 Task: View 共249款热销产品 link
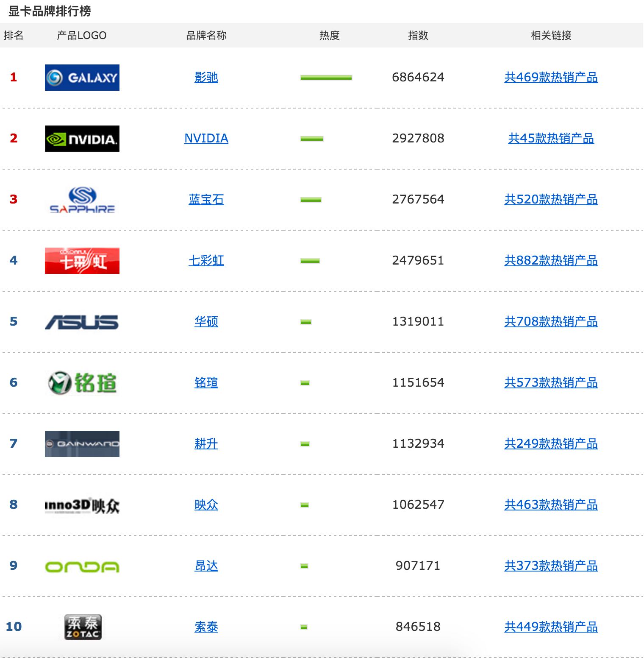point(551,444)
